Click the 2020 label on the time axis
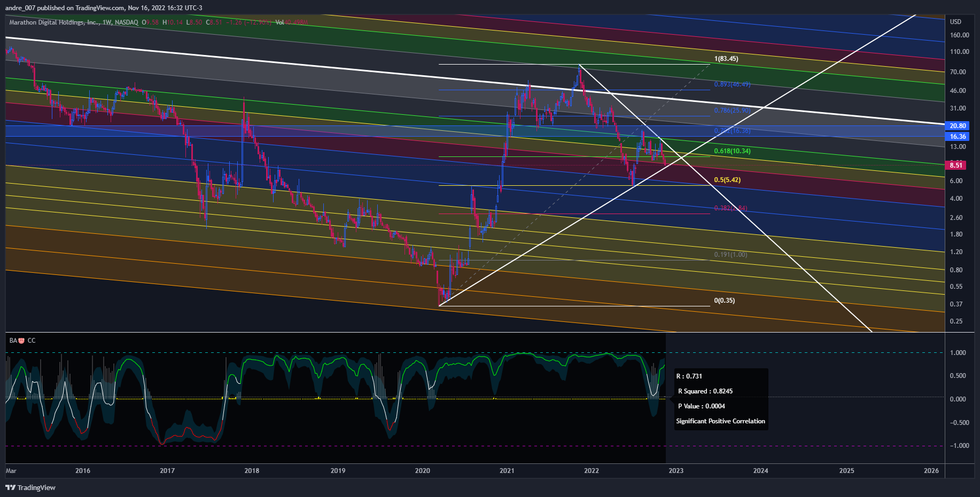The height and width of the screenshot is (497, 980). tap(422, 471)
